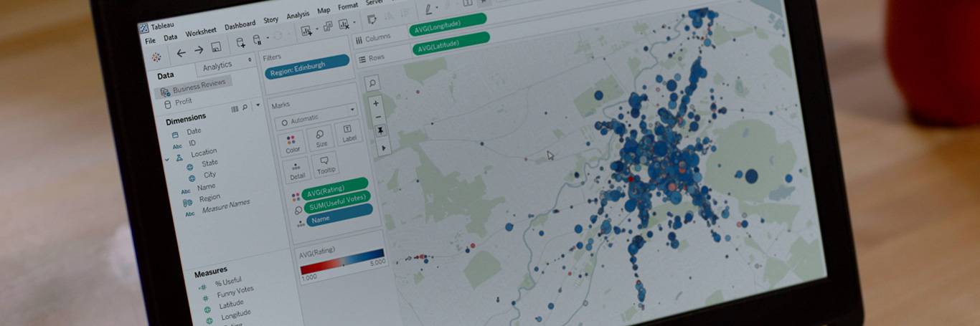Open the Color marks card

(293, 143)
